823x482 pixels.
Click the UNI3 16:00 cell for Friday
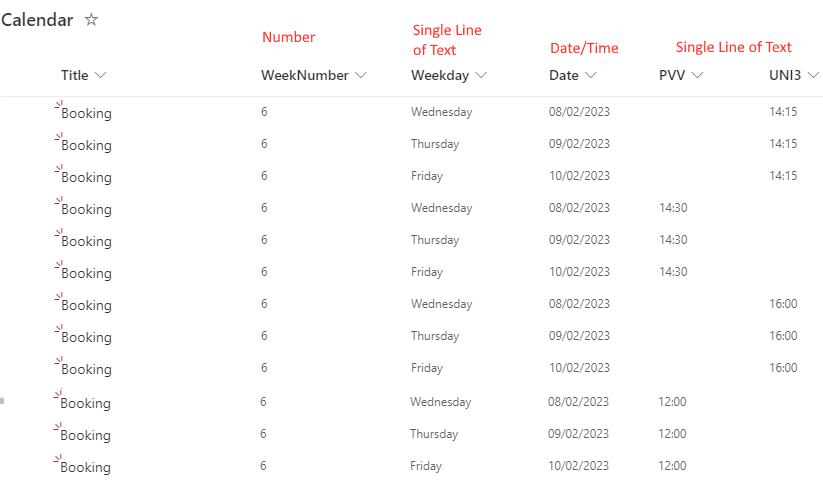783,368
